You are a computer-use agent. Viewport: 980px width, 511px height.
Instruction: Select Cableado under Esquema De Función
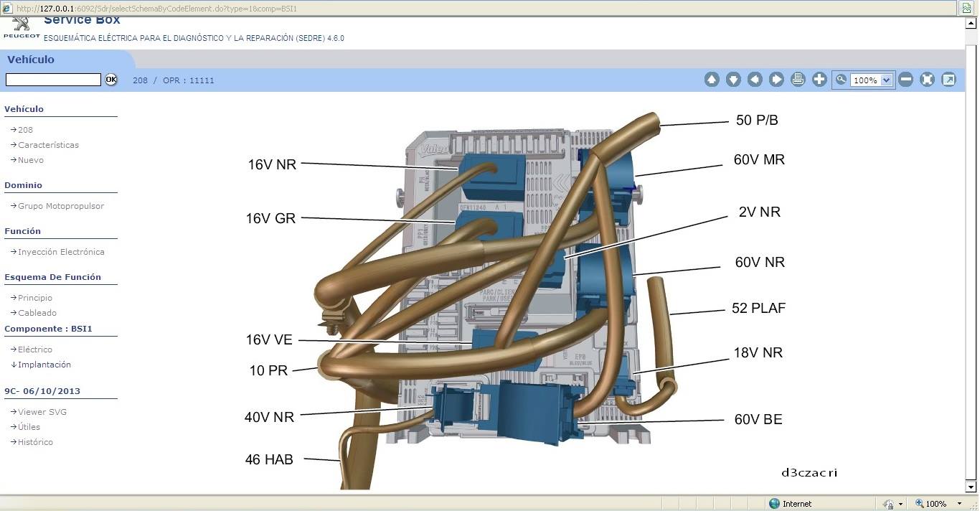point(37,313)
